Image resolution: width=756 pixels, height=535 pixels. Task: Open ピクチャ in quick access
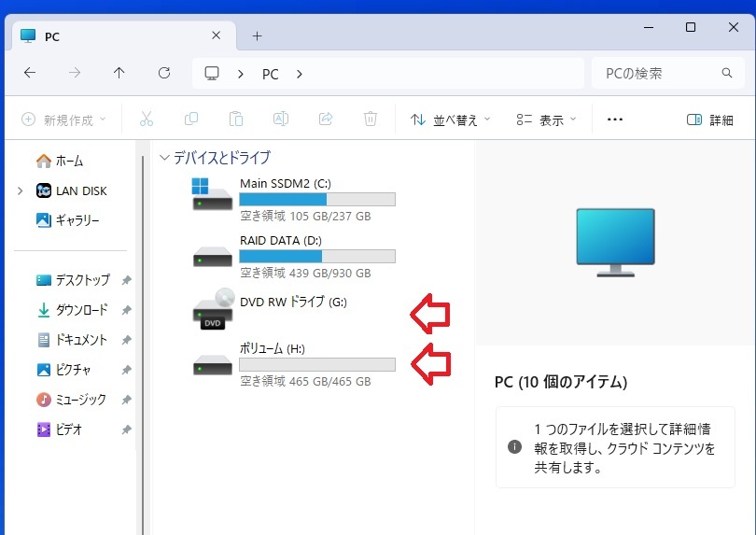[63, 370]
